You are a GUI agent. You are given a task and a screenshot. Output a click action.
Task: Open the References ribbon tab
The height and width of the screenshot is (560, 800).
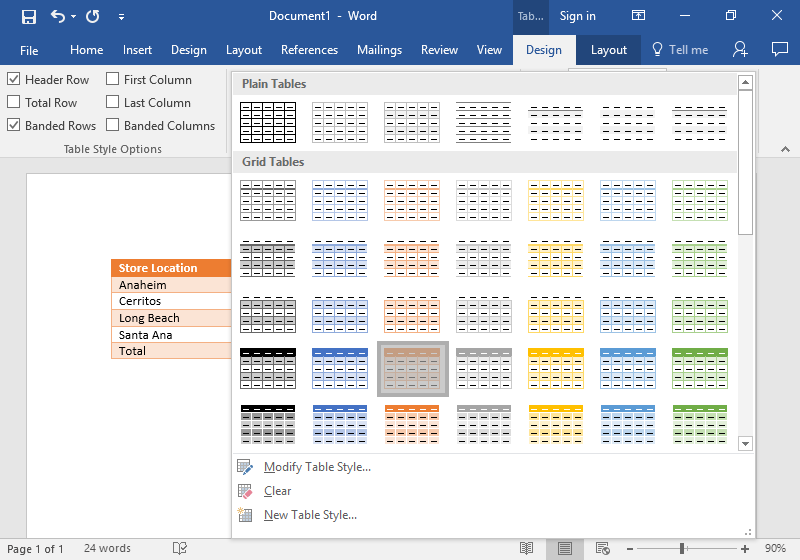point(309,50)
